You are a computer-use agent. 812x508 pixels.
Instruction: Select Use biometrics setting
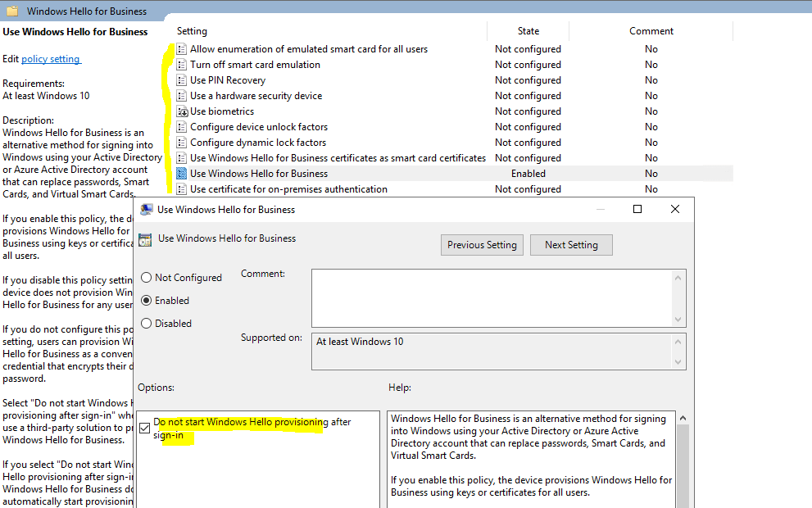pyautogui.click(x=222, y=111)
